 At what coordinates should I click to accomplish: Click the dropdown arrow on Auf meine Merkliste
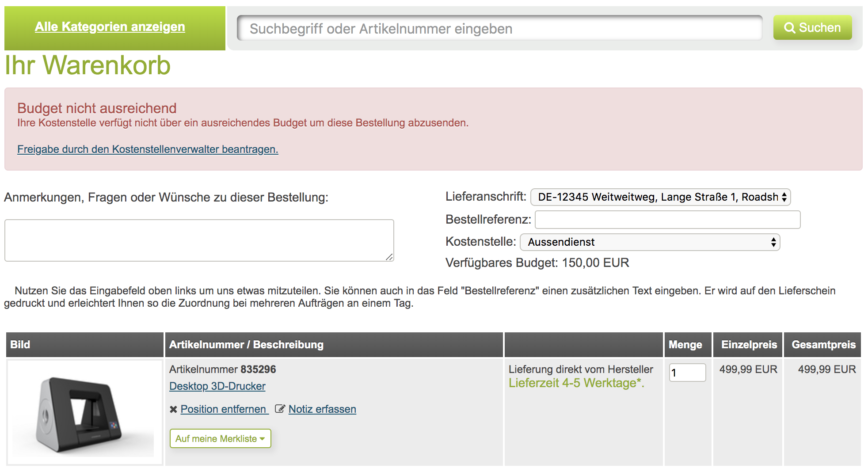click(x=263, y=439)
